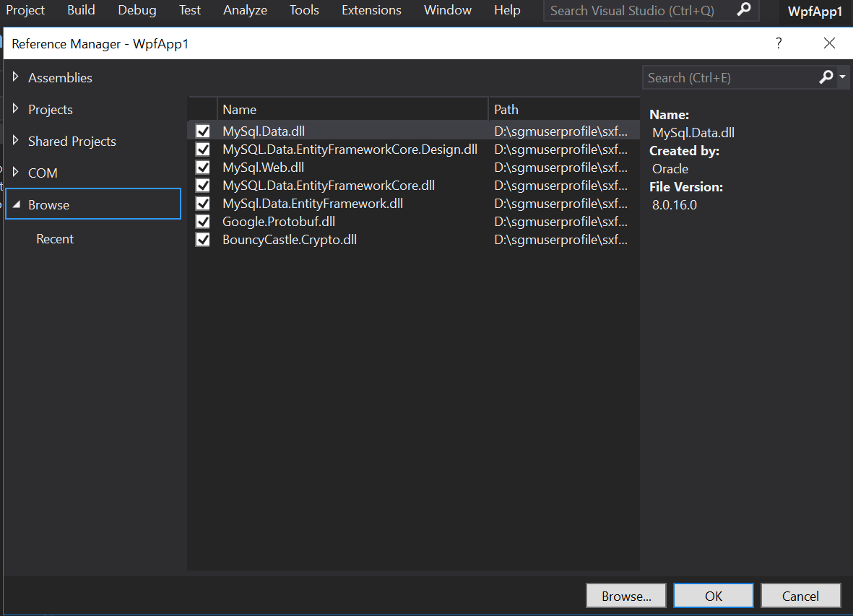Select the Assemblies category
The height and width of the screenshot is (616, 853).
60,78
